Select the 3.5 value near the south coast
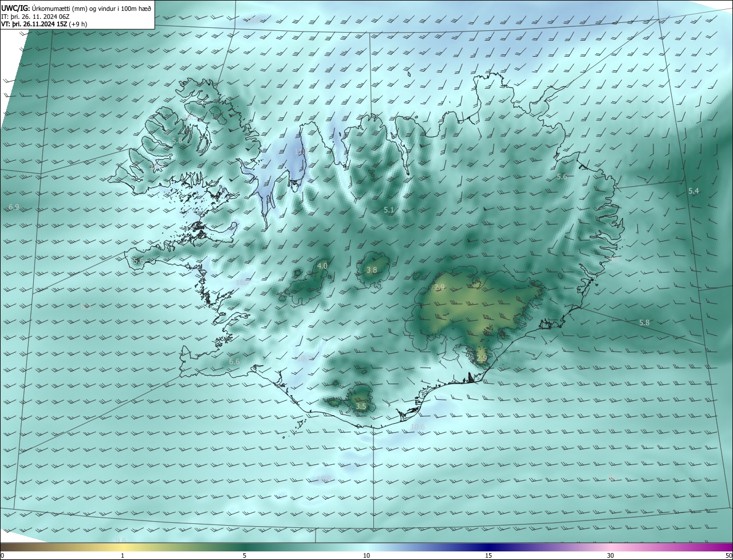This screenshot has height=560, width=733. pyautogui.click(x=361, y=406)
